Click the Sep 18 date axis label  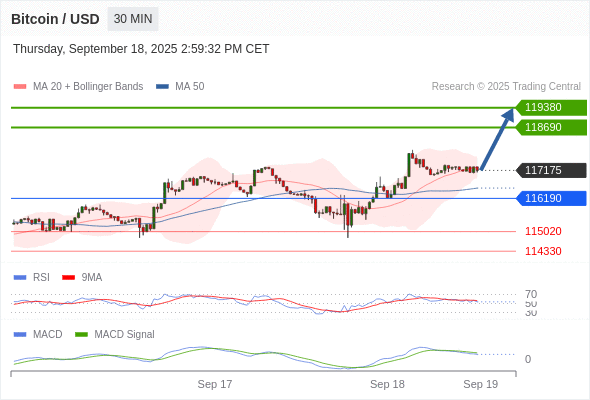[387, 384]
